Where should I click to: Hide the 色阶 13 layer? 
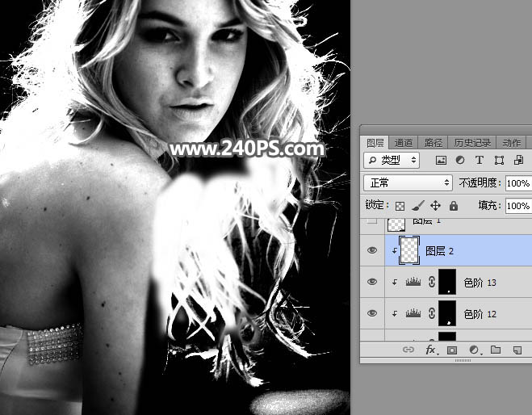tap(372, 282)
